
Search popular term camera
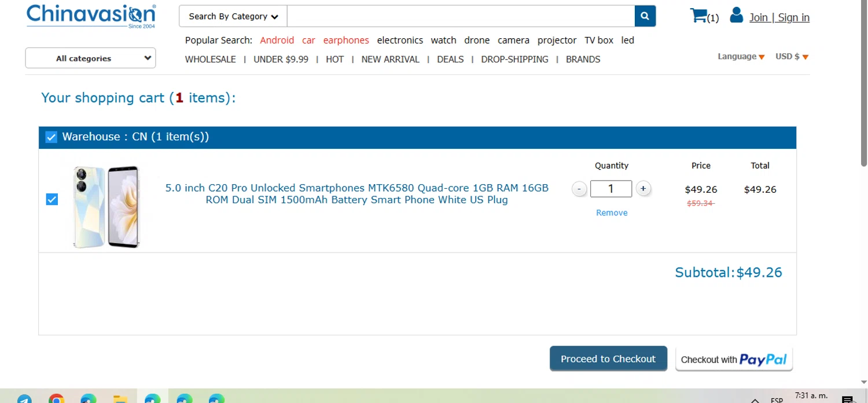coord(513,40)
